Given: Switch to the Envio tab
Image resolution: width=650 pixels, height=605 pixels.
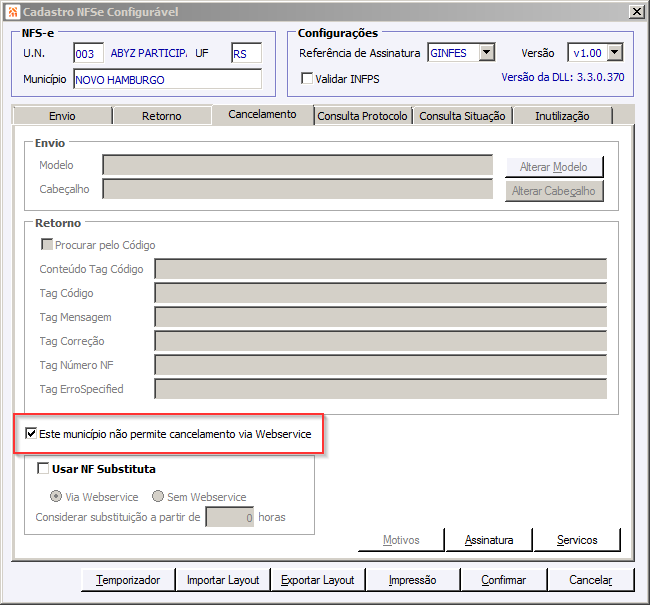Looking at the screenshot, I should [62, 116].
